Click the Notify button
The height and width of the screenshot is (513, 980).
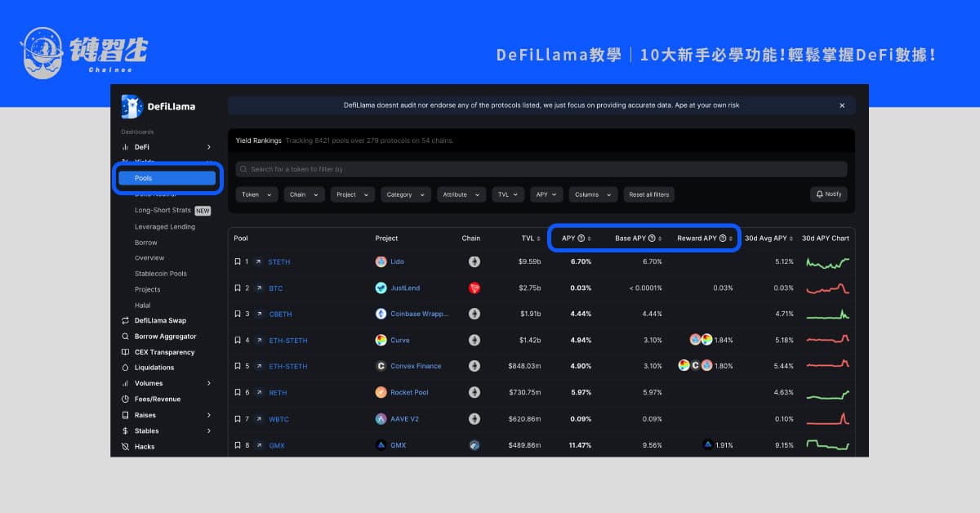(x=829, y=194)
